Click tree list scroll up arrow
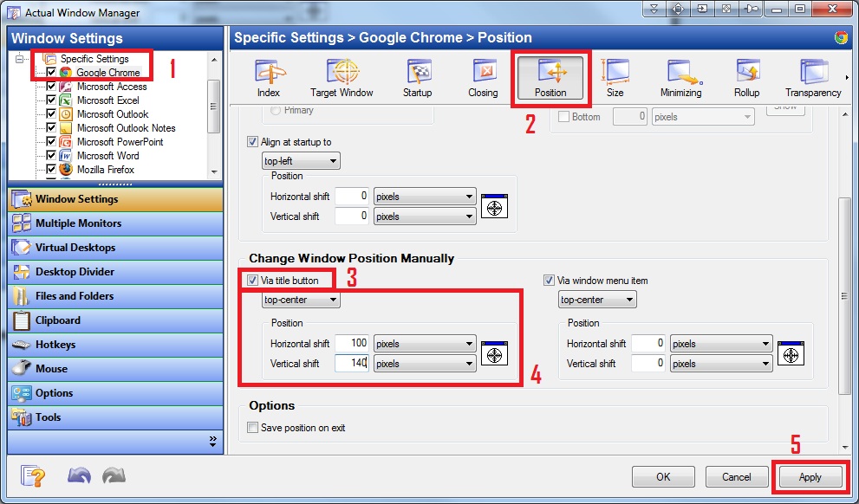 pos(214,60)
